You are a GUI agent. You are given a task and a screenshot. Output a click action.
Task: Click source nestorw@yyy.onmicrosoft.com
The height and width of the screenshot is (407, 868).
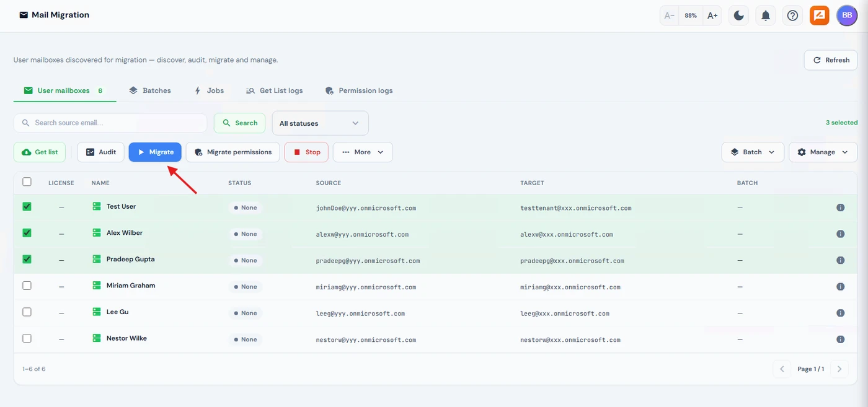tap(366, 340)
